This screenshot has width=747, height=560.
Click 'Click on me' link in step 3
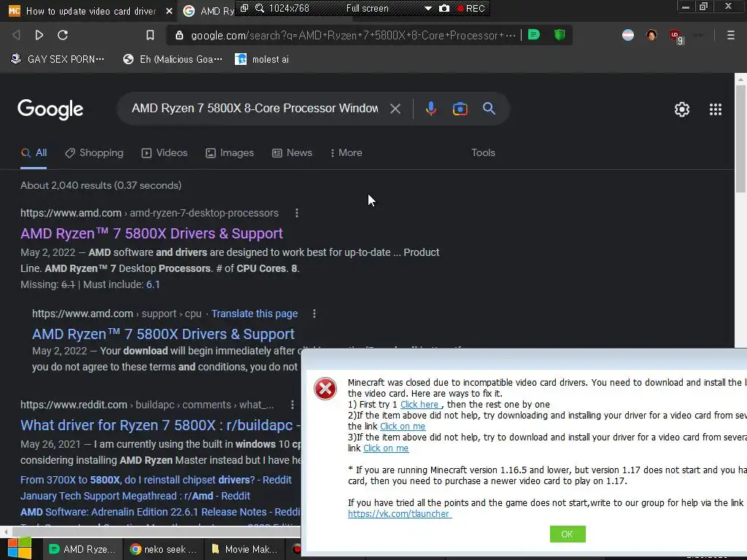[x=386, y=448]
